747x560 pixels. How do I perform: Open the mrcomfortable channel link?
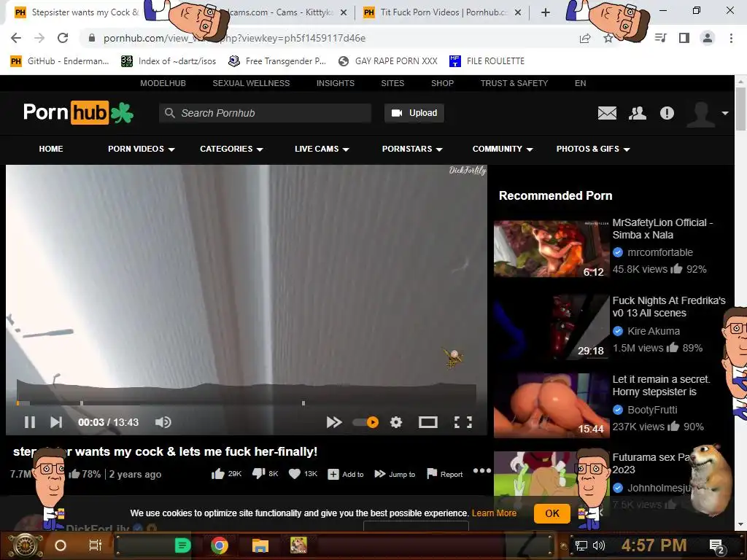[x=659, y=252]
